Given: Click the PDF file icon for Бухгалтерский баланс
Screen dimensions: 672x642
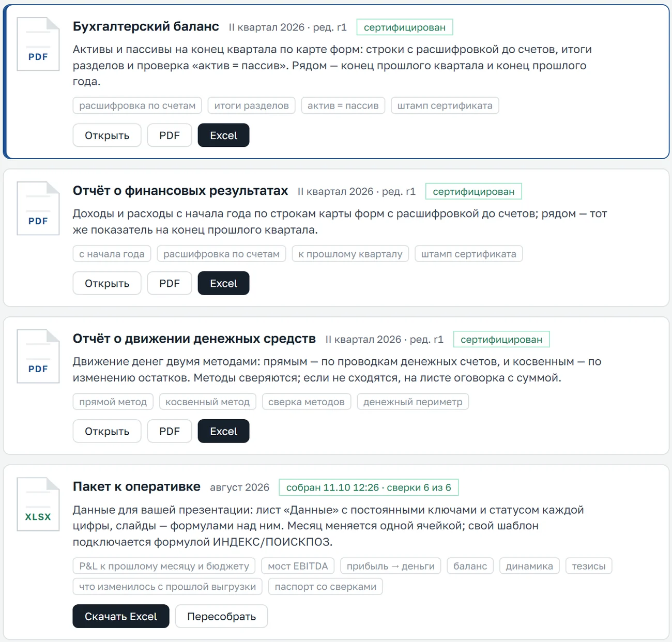Looking at the screenshot, I should click(38, 44).
